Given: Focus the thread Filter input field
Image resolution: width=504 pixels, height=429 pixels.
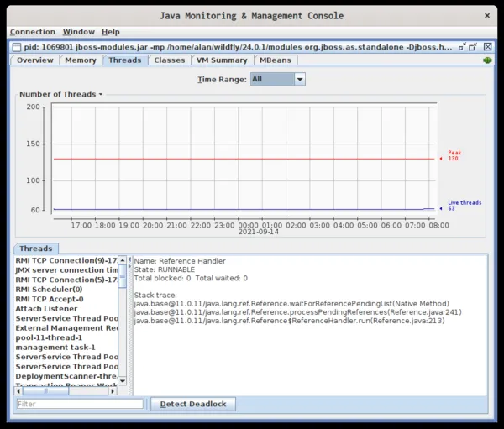Looking at the screenshot, I should 80,404.
